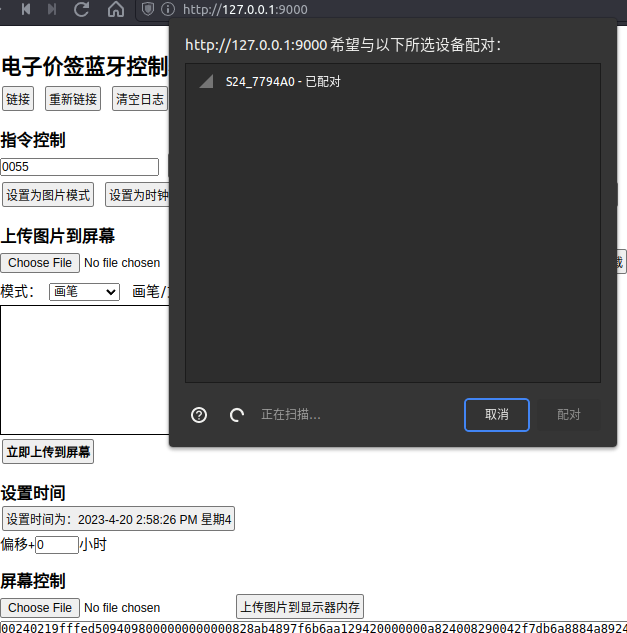Click the 取消 cancel button

497,415
